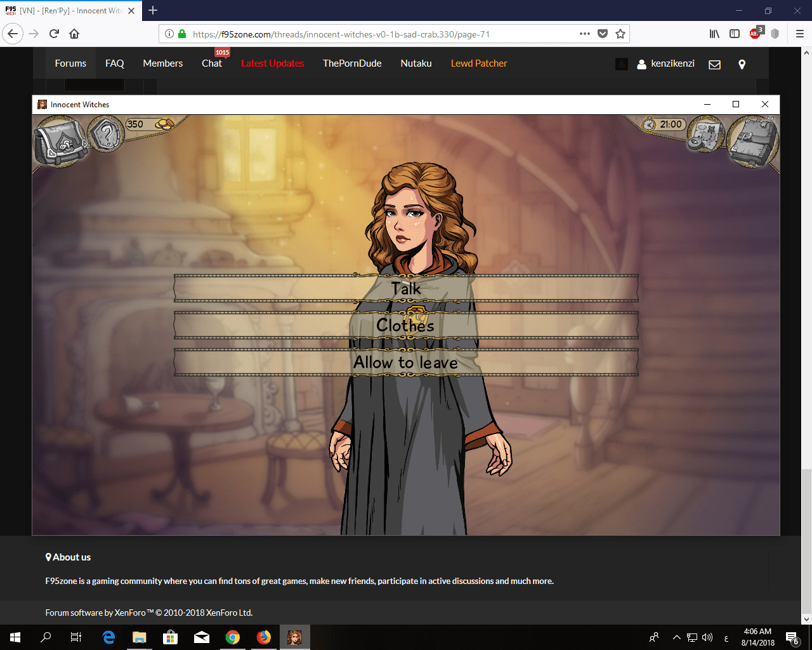This screenshot has width=812, height=650.
Task: Go to the browser home page
Action: 74,34
